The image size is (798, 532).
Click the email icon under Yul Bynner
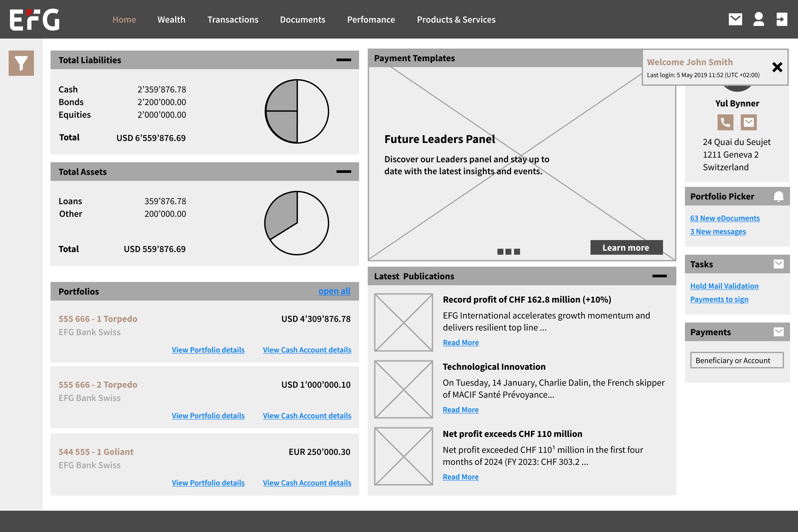(748, 122)
